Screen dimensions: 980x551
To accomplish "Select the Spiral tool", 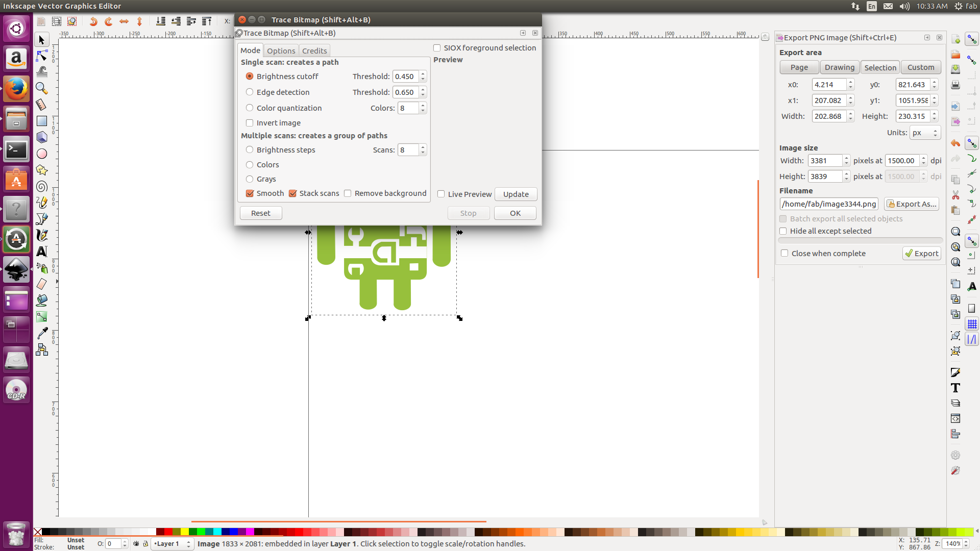I will coord(42,186).
